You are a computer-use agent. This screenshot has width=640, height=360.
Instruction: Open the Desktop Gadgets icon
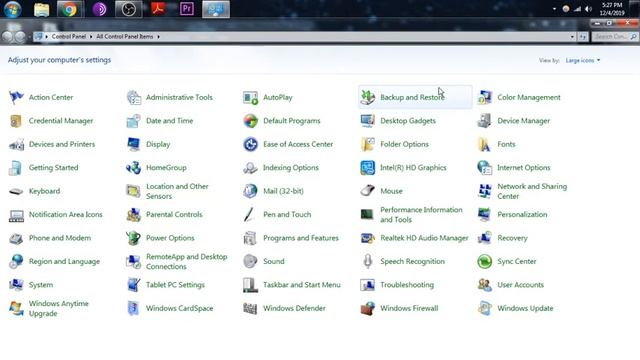click(x=367, y=121)
